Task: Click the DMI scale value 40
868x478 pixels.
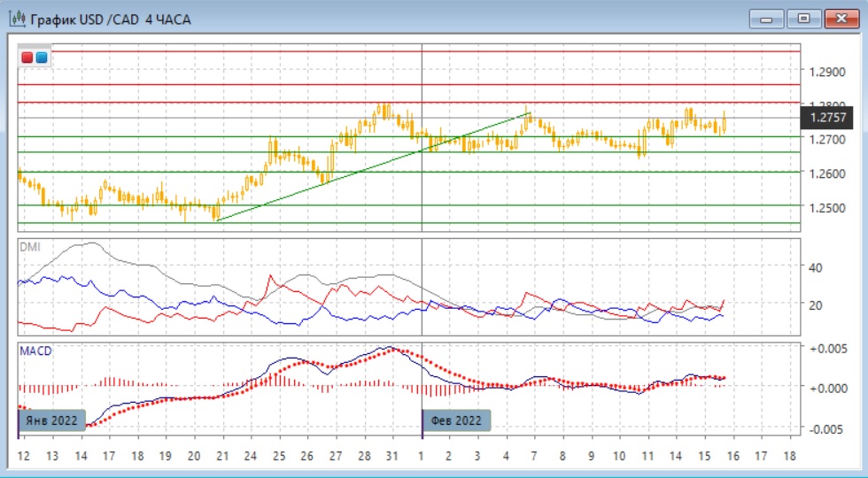Action: 816,267
